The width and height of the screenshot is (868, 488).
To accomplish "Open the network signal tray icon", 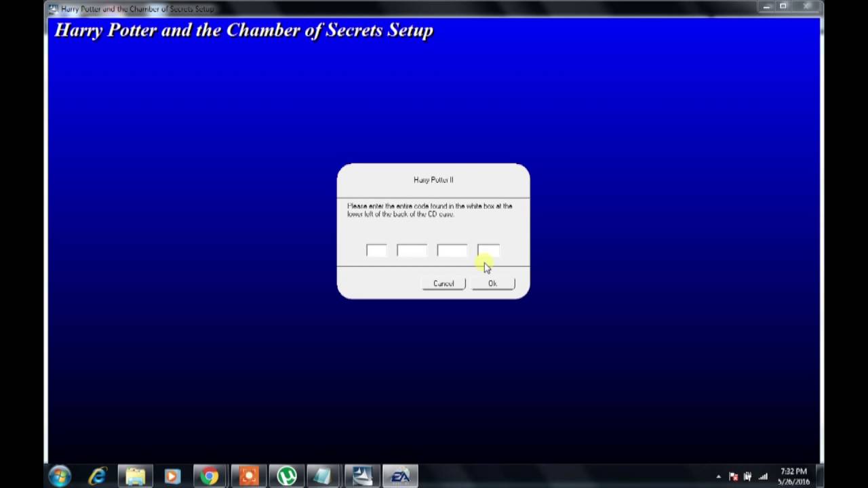I will [764, 476].
